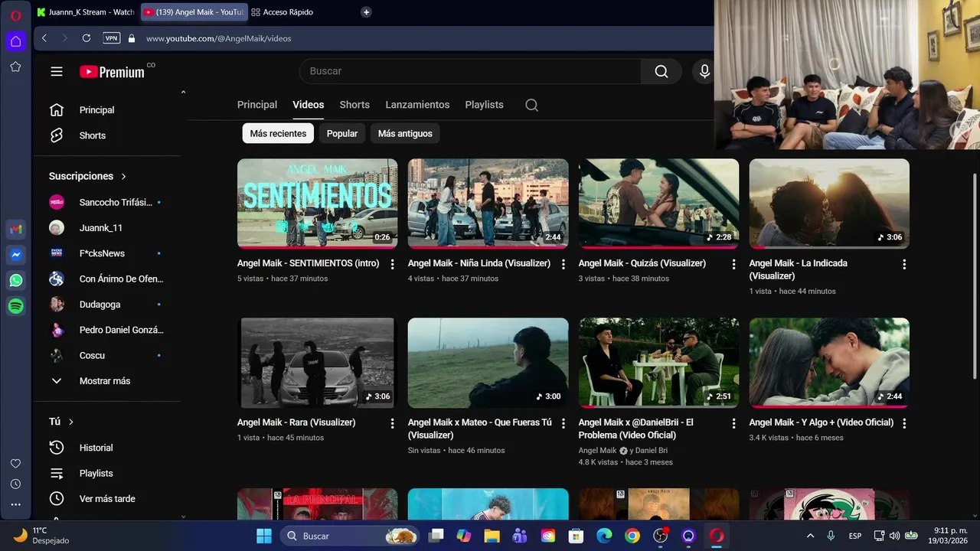Image resolution: width=980 pixels, height=551 pixels.
Task: Open more options for Que Fueras Tú
Action: coord(563,423)
